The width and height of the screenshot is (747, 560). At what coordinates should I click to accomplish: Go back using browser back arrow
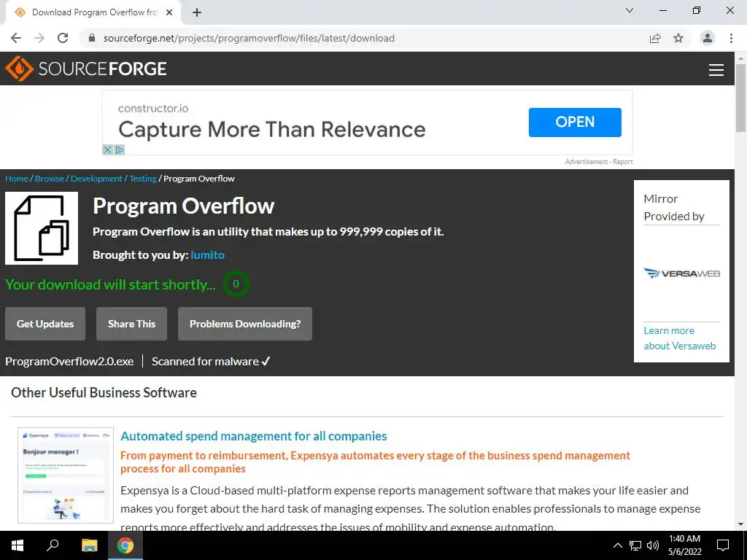16,38
